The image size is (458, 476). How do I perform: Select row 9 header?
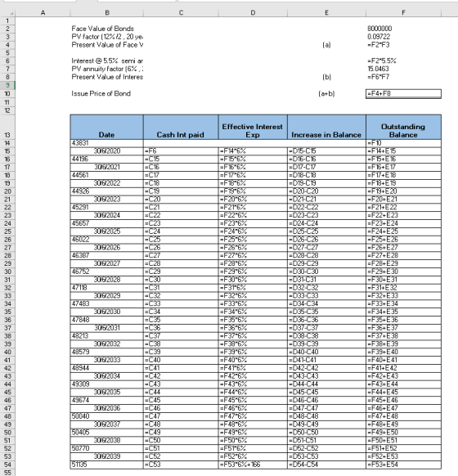coord(7,85)
